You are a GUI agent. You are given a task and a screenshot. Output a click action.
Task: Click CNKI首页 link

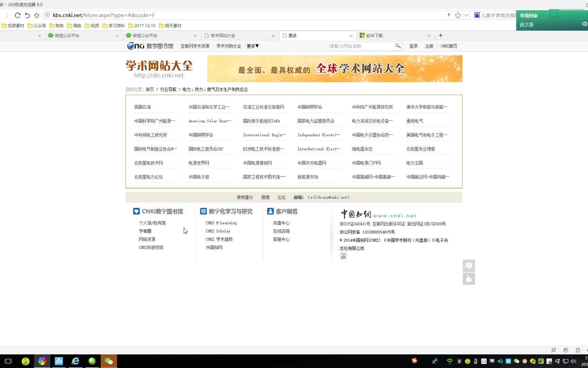click(449, 46)
